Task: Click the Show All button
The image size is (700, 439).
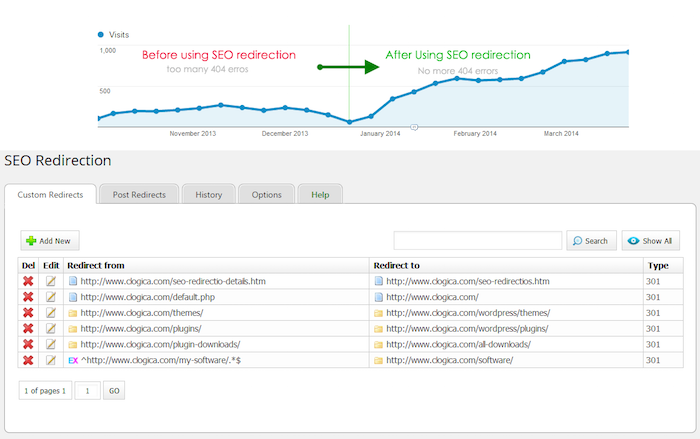Action: click(x=651, y=241)
